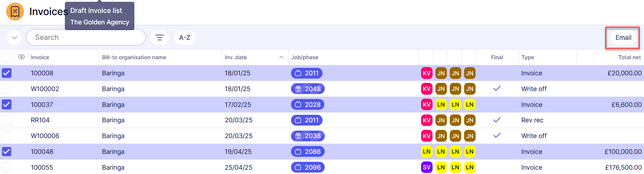
Task: Click the orange Invoices app icon
Action: point(15,11)
